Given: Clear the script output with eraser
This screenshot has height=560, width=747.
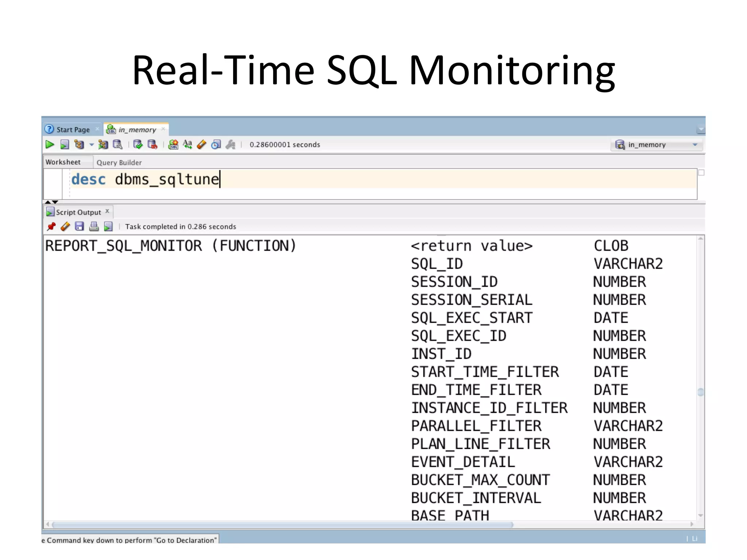Looking at the screenshot, I should click(x=65, y=226).
